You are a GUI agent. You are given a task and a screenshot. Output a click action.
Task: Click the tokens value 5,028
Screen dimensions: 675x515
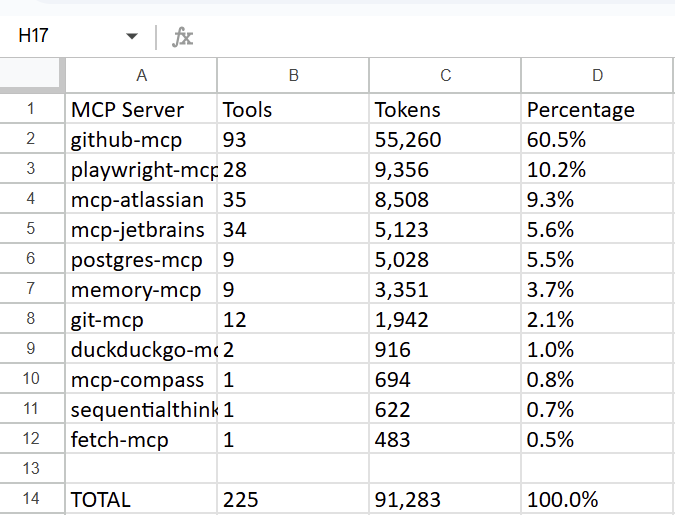445,259
